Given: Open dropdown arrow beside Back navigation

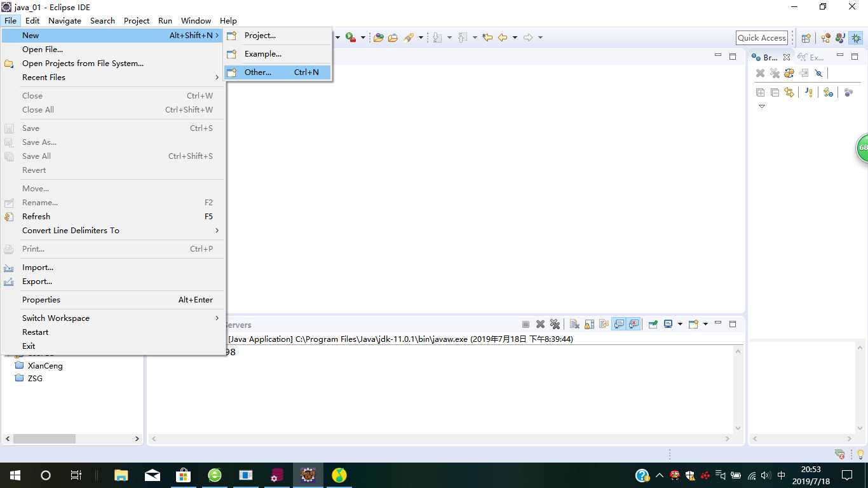Looking at the screenshot, I should pos(515,37).
